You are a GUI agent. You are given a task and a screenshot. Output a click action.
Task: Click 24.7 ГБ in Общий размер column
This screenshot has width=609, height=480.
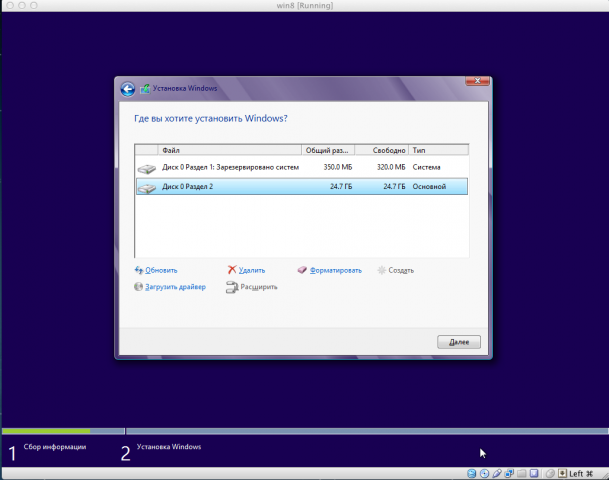pos(341,186)
